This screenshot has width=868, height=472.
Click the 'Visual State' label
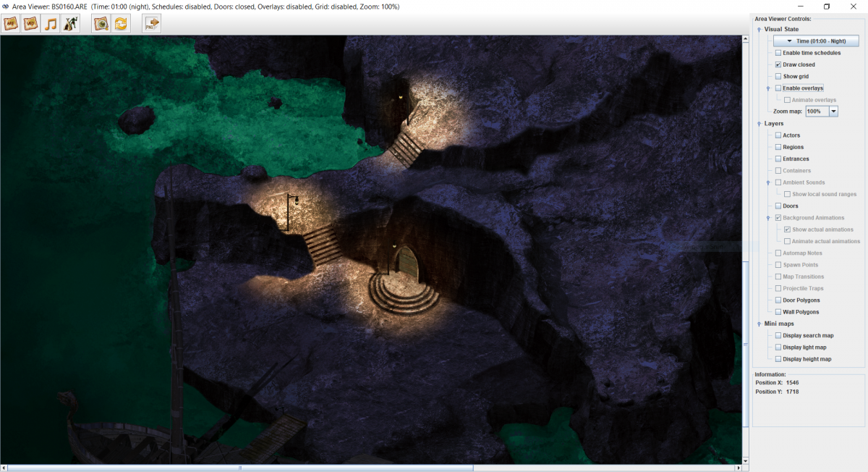pyautogui.click(x=781, y=30)
